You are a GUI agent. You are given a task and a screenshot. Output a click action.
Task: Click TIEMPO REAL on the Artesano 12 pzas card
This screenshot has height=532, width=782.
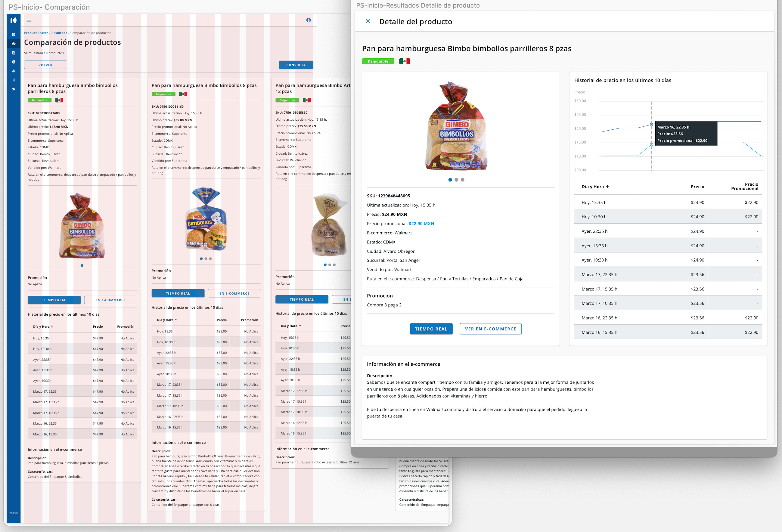click(x=302, y=299)
